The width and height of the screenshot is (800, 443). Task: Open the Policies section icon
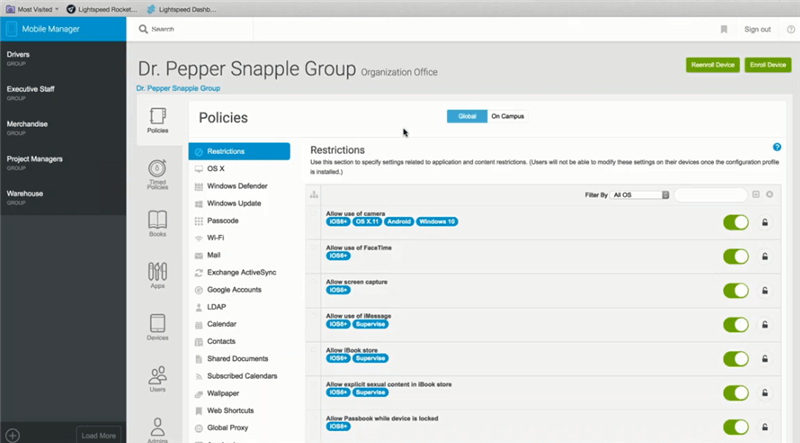(x=158, y=120)
